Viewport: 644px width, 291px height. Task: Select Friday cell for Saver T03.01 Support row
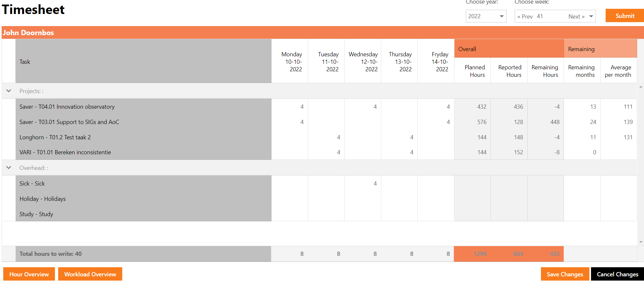(x=436, y=122)
